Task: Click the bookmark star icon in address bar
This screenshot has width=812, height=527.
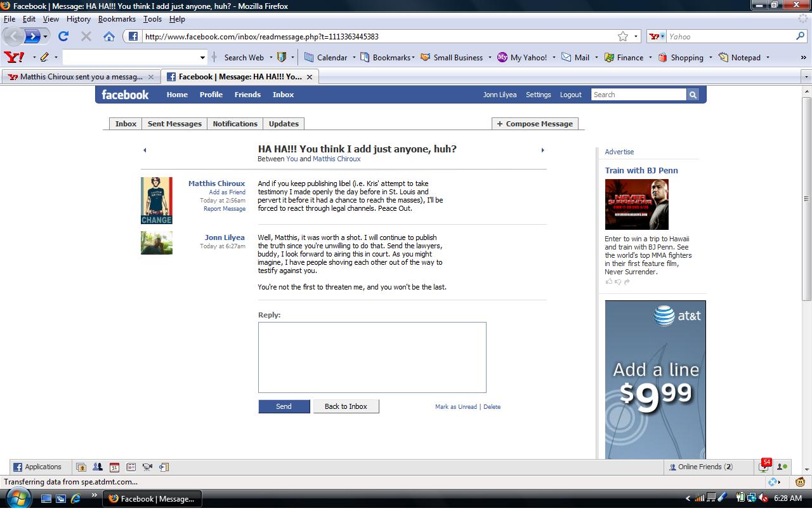Action: (x=623, y=36)
